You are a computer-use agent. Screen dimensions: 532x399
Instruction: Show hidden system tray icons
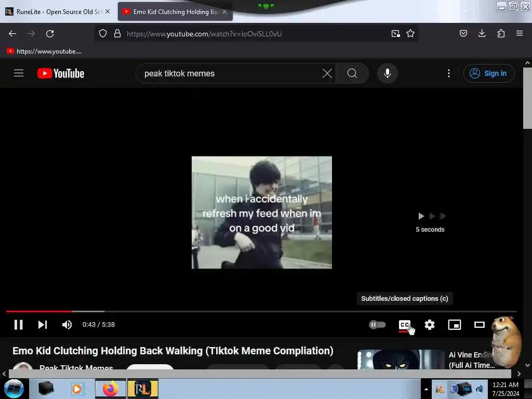point(426,389)
